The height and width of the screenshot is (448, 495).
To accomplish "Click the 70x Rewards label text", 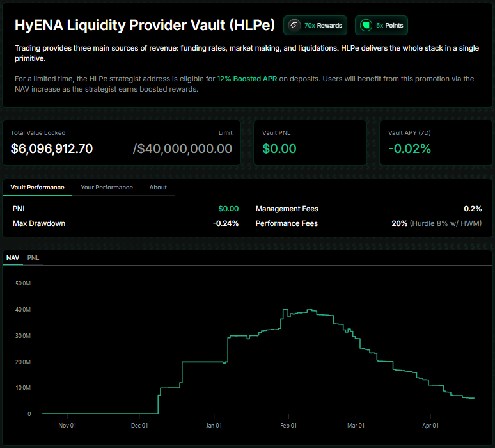I will (x=323, y=26).
